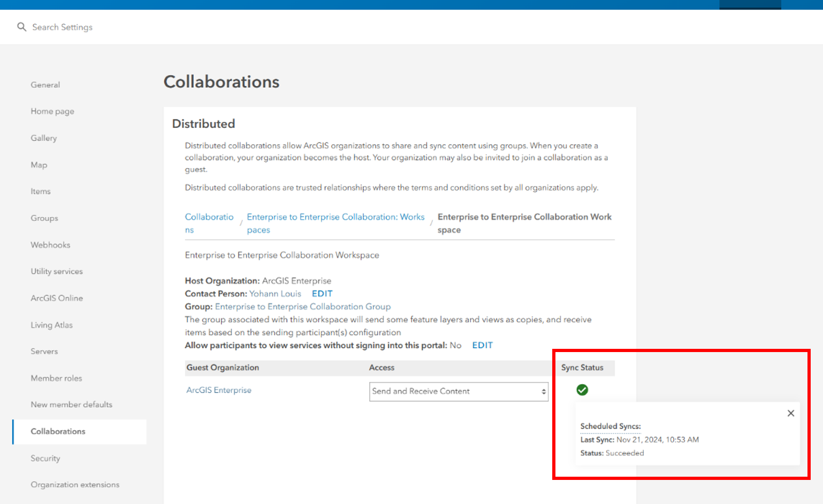
Task: Select Map in the sidebar
Action: point(39,165)
